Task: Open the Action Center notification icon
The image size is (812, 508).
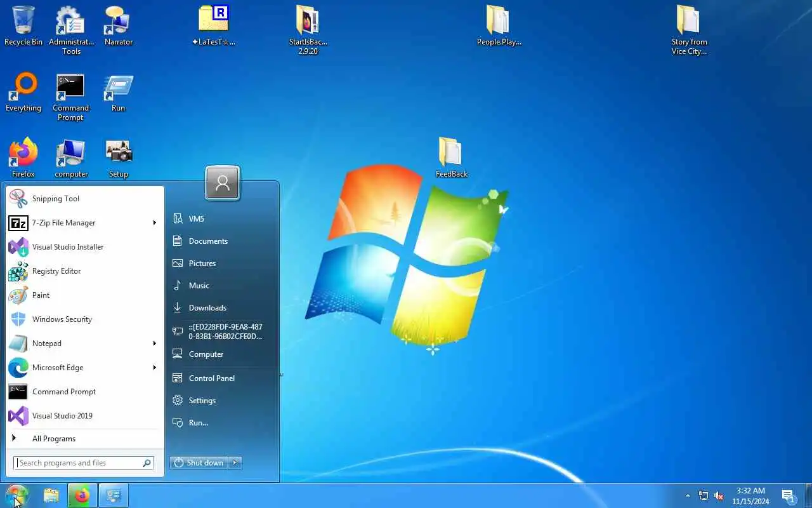Action: [x=789, y=496]
